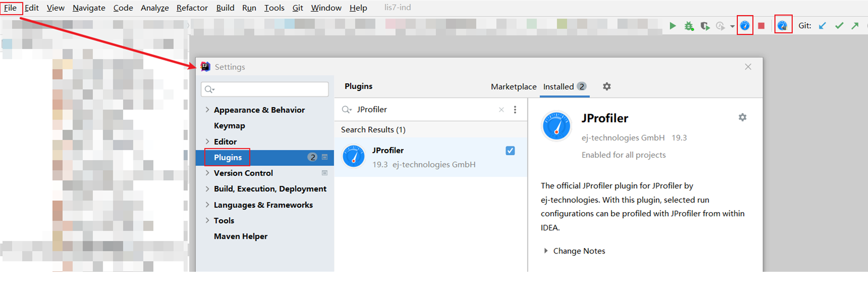Open the File menu
Image resolution: width=868 pixels, height=281 pixels.
[x=10, y=8]
